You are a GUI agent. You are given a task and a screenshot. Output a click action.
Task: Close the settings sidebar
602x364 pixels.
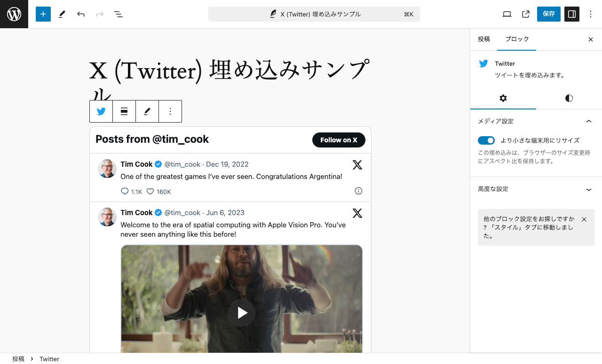(x=591, y=39)
